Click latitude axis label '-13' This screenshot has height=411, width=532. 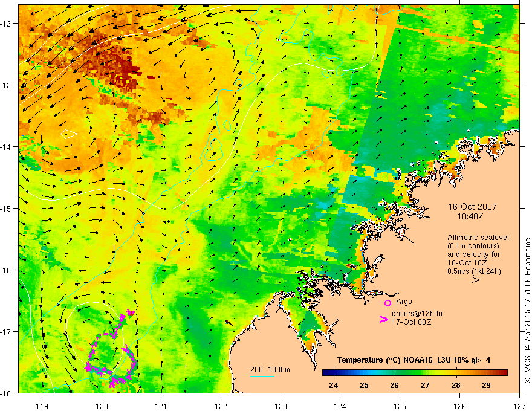pos(6,85)
